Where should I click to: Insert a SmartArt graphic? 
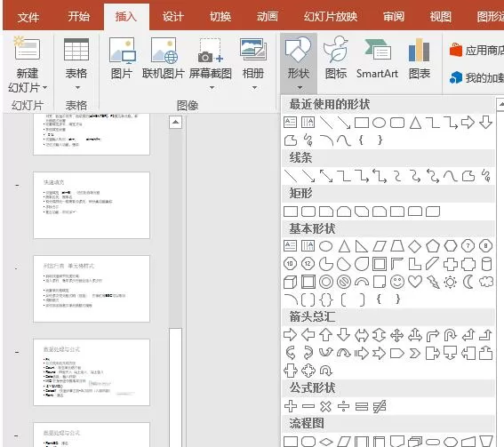tap(377, 58)
